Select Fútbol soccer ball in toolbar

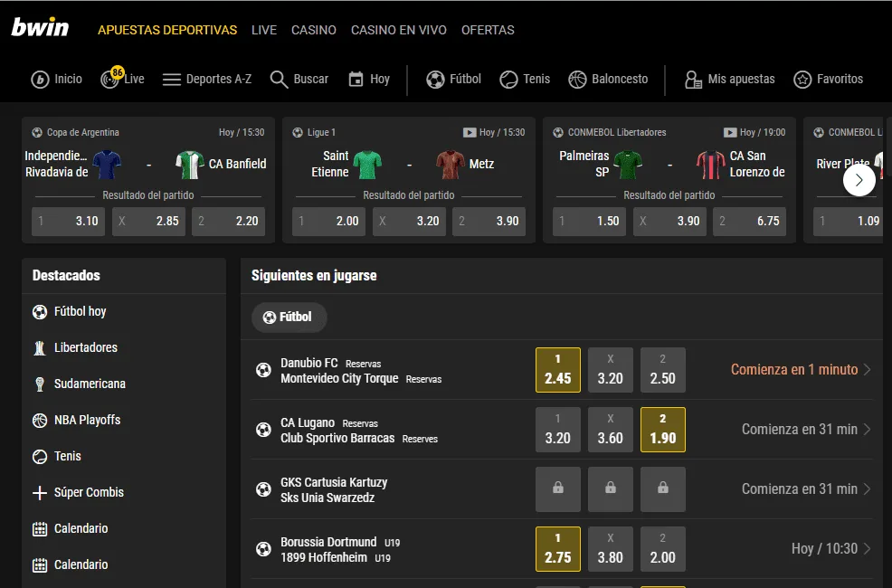(x=435, y=80)
